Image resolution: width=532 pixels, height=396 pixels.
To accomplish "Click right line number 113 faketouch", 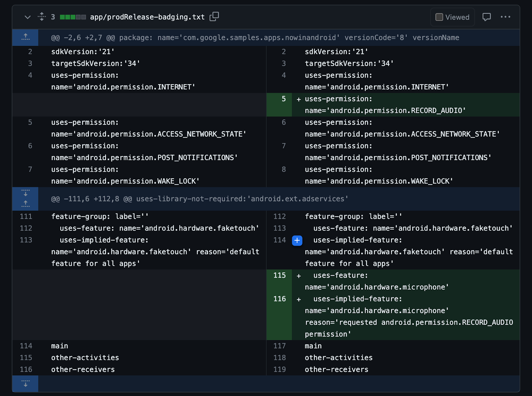I will click(279, 228).
